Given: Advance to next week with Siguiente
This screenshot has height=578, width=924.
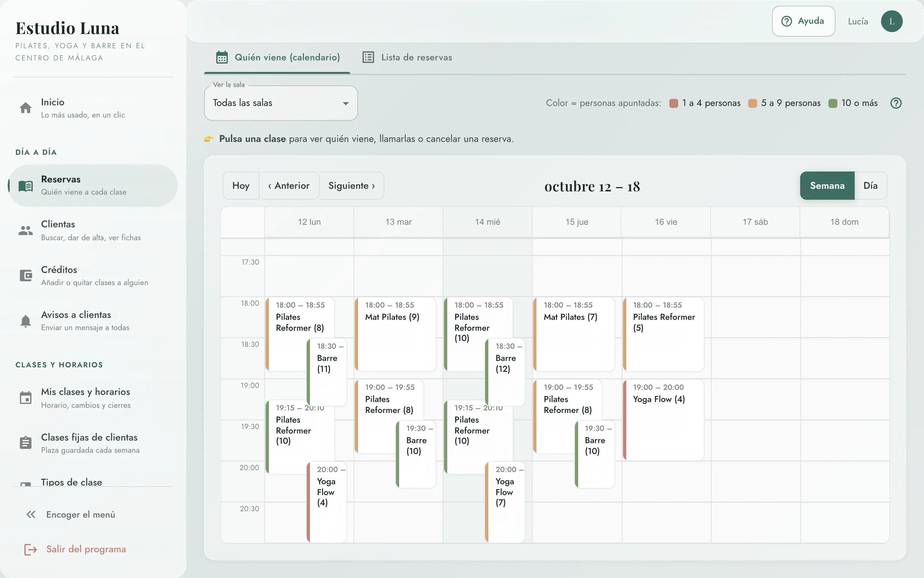Looking at the screenshot, I should [x=351, y=186].
